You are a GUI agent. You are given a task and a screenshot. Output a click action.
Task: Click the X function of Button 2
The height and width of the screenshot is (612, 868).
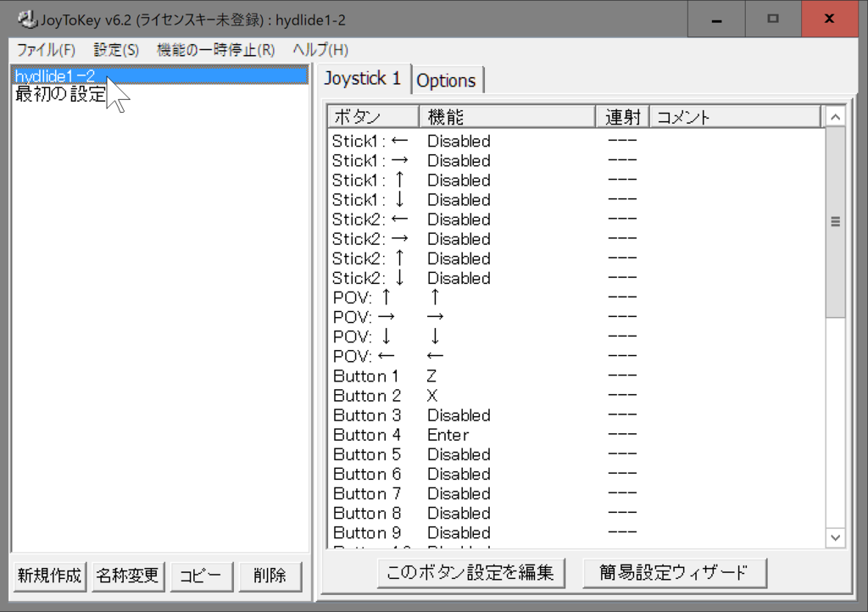432,396
